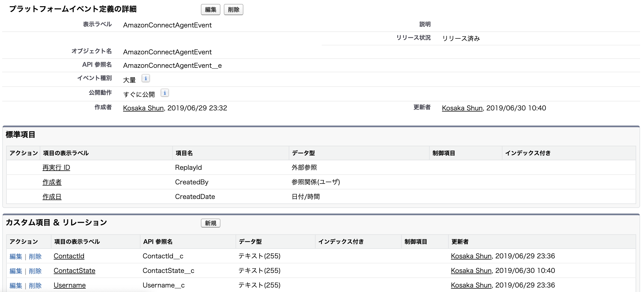Viewport: 644px width, 292px height.
Task: Open Kosaka Shun link in ContactState row
Action: (x=471, y=270)
